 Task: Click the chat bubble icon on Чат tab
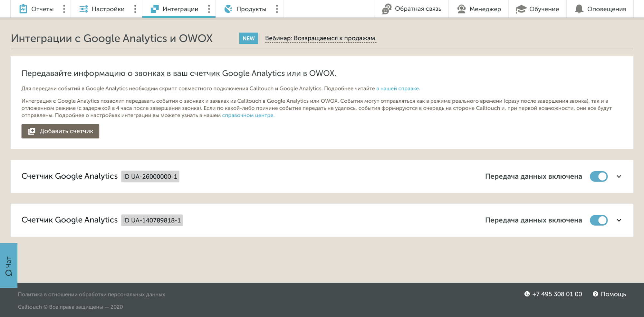coord(9,273)
